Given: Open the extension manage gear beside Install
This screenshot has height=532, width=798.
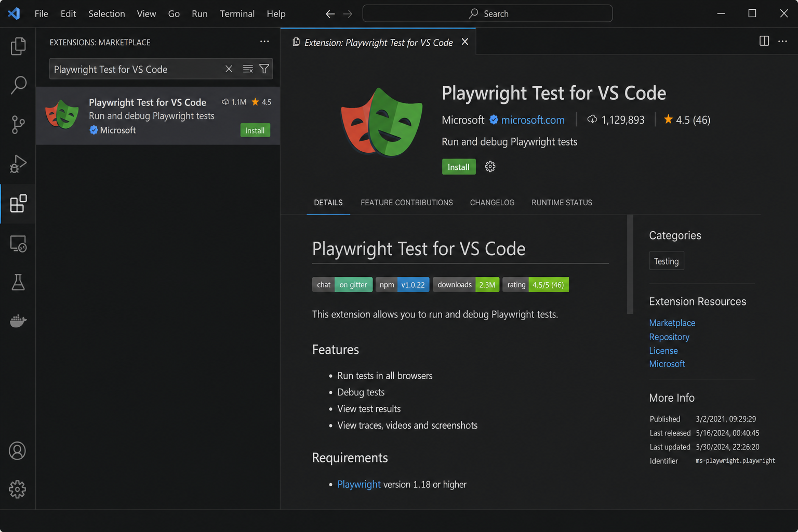Looking at the screenshot, I should (x=490, y=167).
